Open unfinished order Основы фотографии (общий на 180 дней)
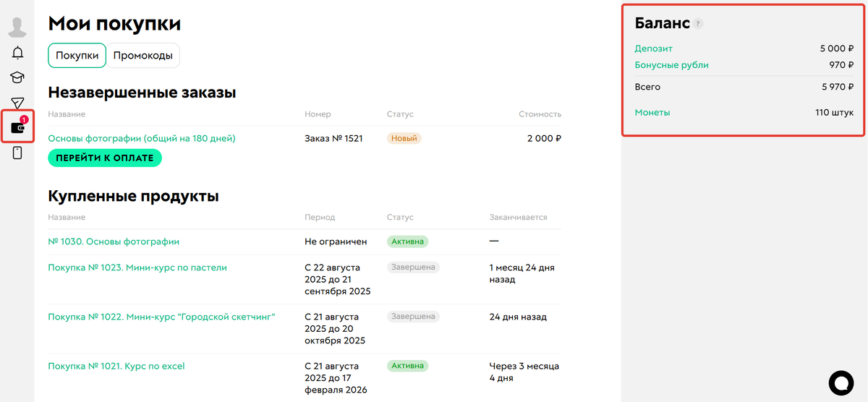 point(142,138)
